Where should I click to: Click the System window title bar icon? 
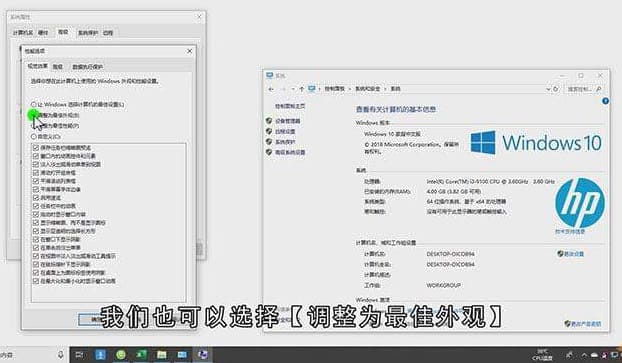point(270,75)
